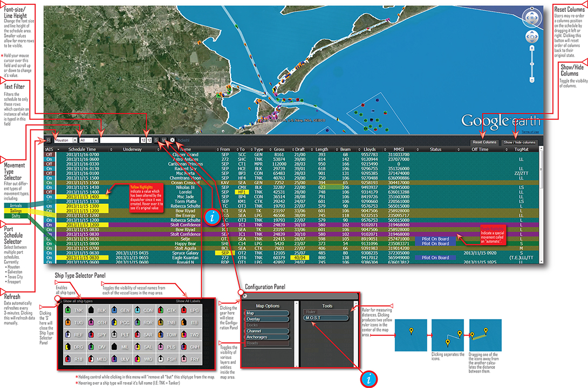The width and height of the screenshot is (588, 388).
Task: Click the Status column header
Action: click(x=435, y=149)
